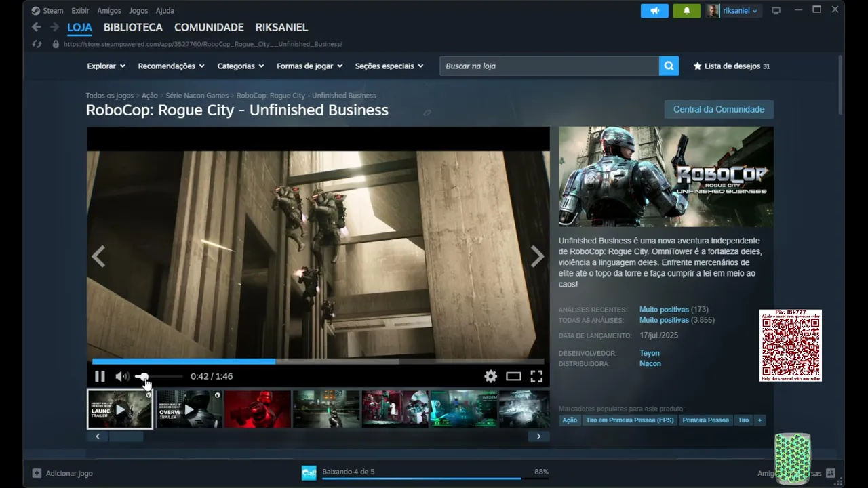
Task: Go to the LOJA tab
Action: [x=79, y=27]
